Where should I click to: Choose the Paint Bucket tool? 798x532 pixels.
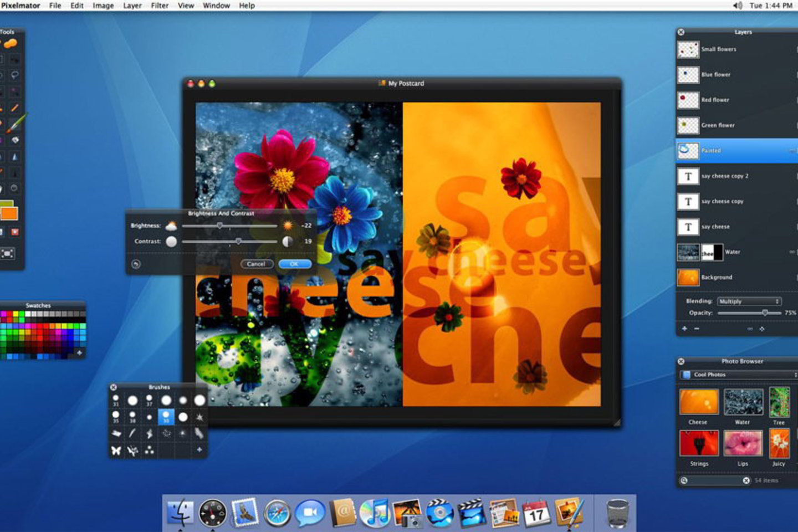coord(15,140)
